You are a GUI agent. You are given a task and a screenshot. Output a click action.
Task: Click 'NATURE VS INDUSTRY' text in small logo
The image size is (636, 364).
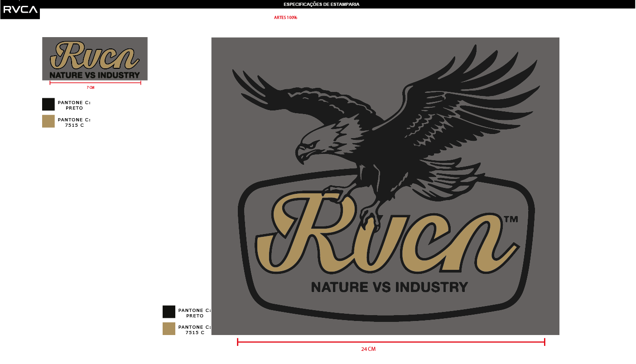pos(95,75)
